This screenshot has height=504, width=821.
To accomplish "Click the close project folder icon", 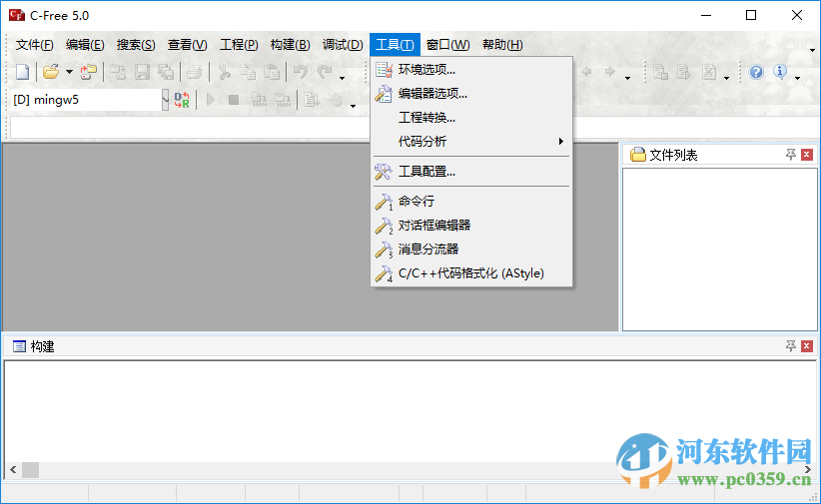I will tap(118, 72).
